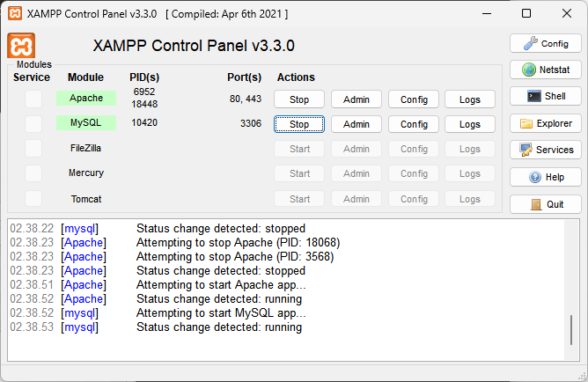
Task: Open Help with question mark icon
Action: click(546, 177)
